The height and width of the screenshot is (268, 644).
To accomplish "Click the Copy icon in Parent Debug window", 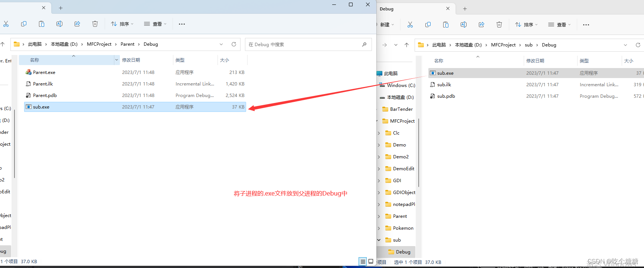I will [x=24, y=24].
